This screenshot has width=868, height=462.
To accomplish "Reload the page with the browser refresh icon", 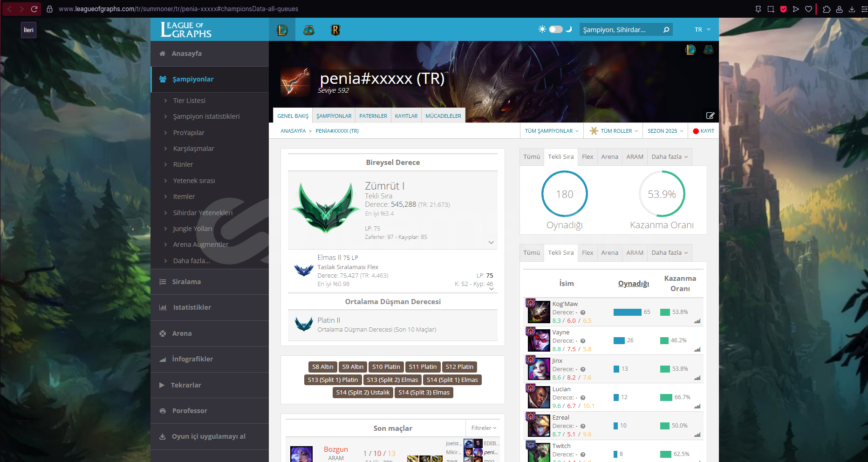I will click(x=34, y=9).
